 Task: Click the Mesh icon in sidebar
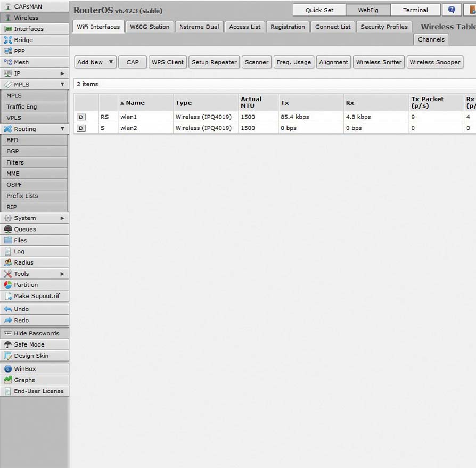click(x=8, y=62)
